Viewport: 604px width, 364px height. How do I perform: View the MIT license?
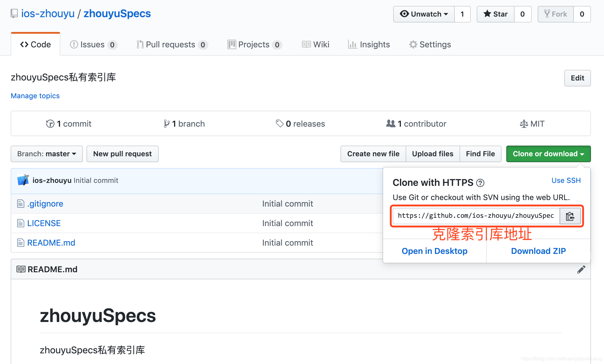532,124
